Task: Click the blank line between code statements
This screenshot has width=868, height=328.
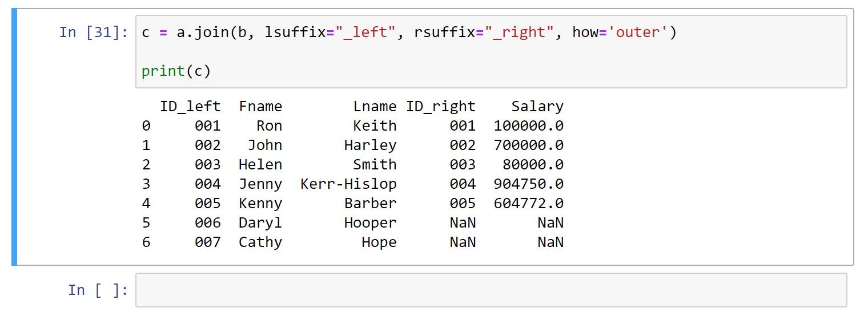Action: tap(491, 52)
